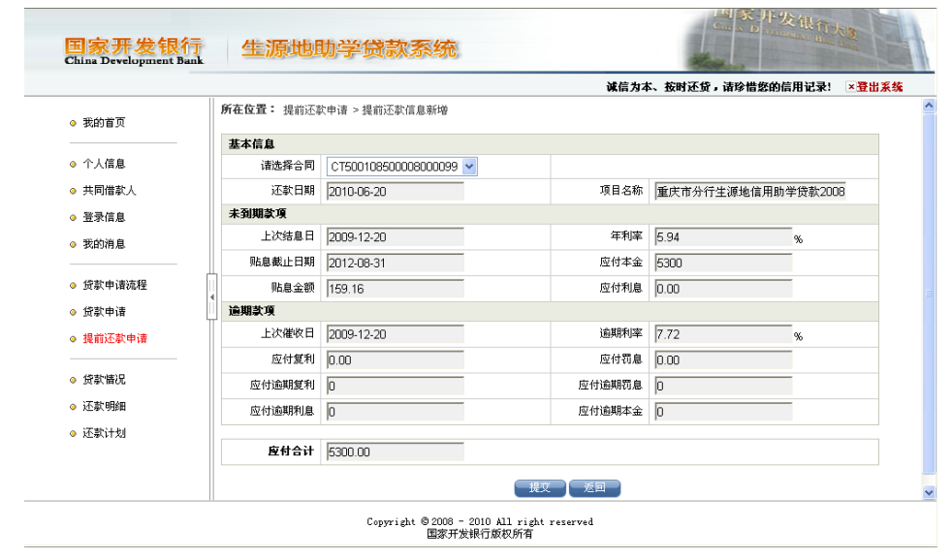
Task: Select 提前还款申请 highlighted menu item
Action: 114,338
